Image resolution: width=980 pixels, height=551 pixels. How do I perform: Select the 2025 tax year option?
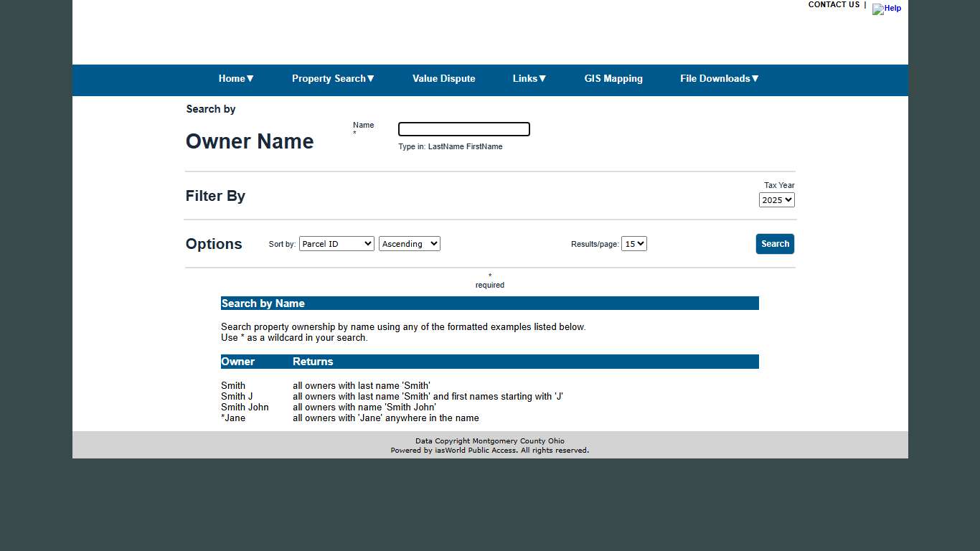776,200
